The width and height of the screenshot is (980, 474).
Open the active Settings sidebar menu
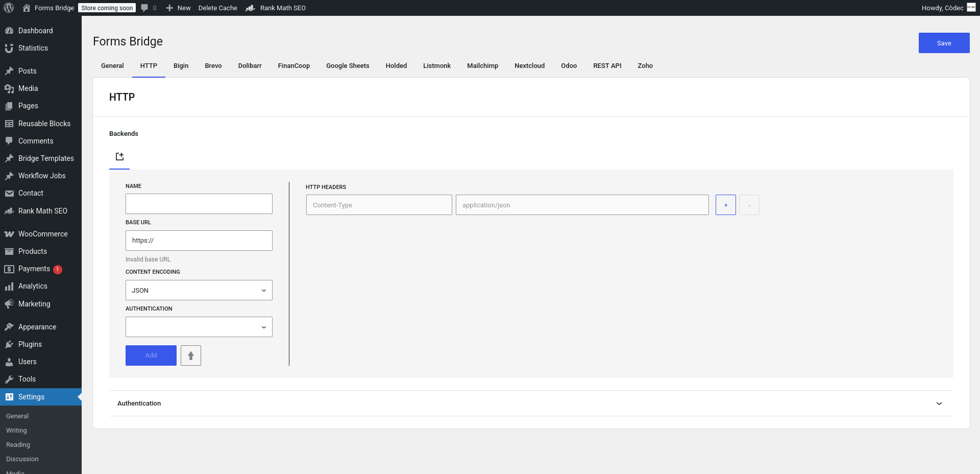tap(41, 397)
